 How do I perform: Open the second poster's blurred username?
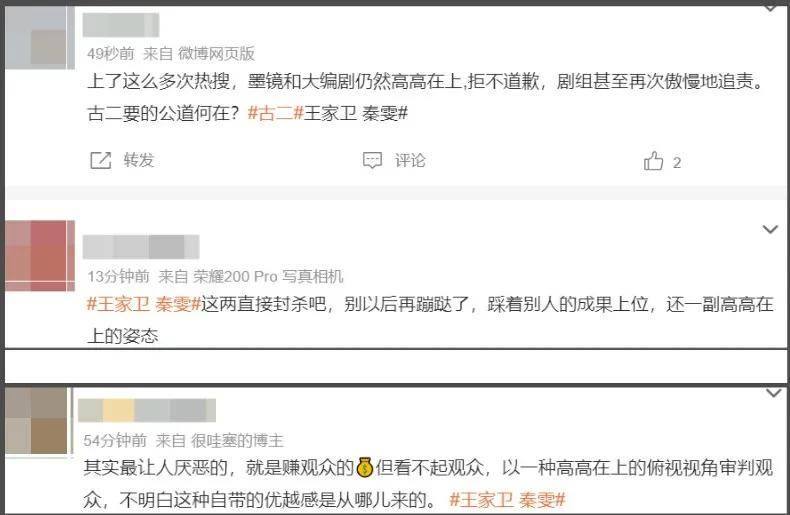coord(141,247)
